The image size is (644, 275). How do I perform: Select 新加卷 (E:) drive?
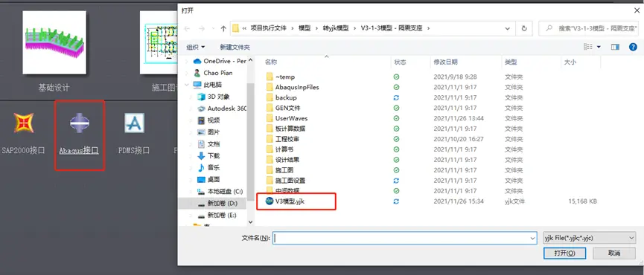click(x=217, y=215)
